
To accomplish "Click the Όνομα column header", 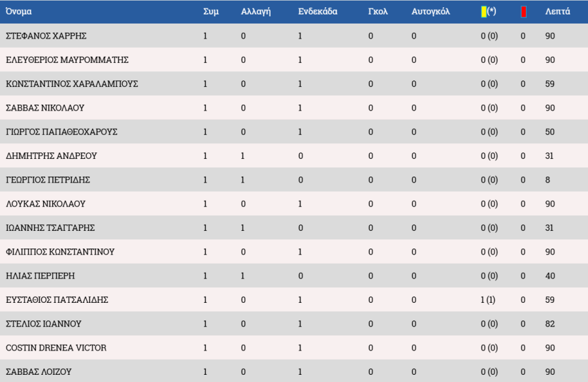I will pos(18,12).
